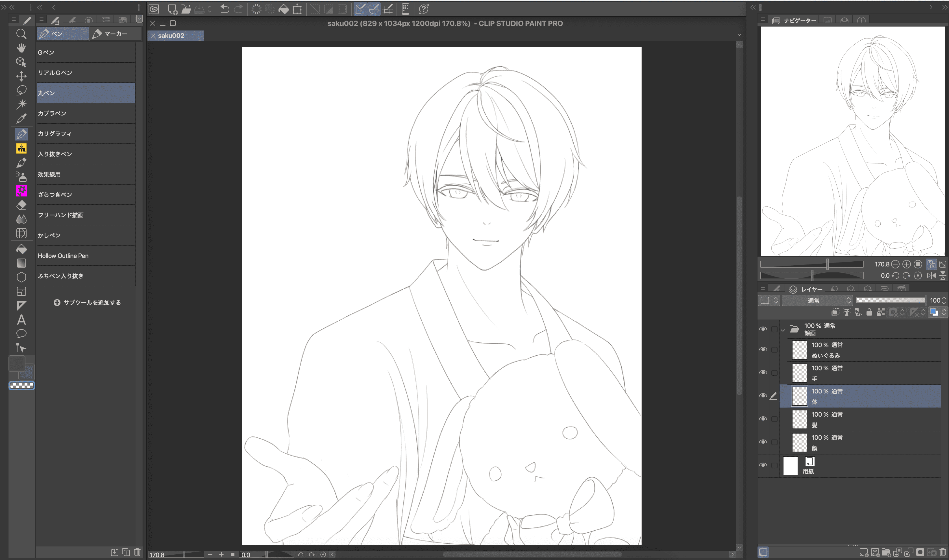Click the Undo arrow in command bar
Viewport: 949px width, 560px height.
[x=225, y=9]
